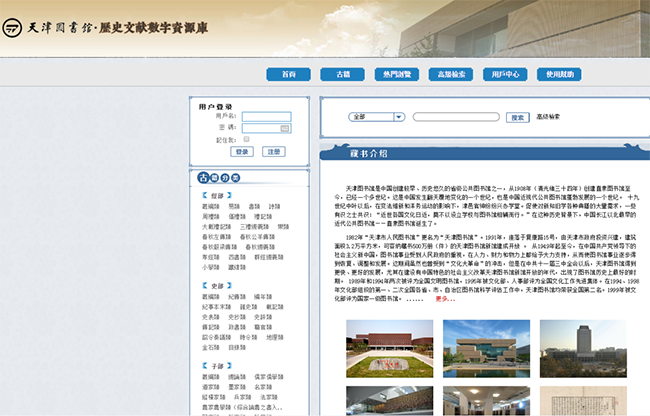Open 紀事本末類 under 史部

(x=216, y=307)
